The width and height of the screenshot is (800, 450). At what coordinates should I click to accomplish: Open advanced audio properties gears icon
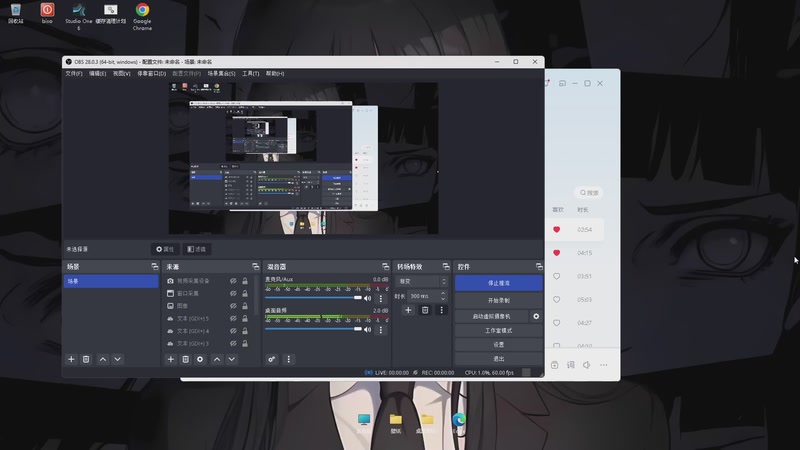point(271,359)
